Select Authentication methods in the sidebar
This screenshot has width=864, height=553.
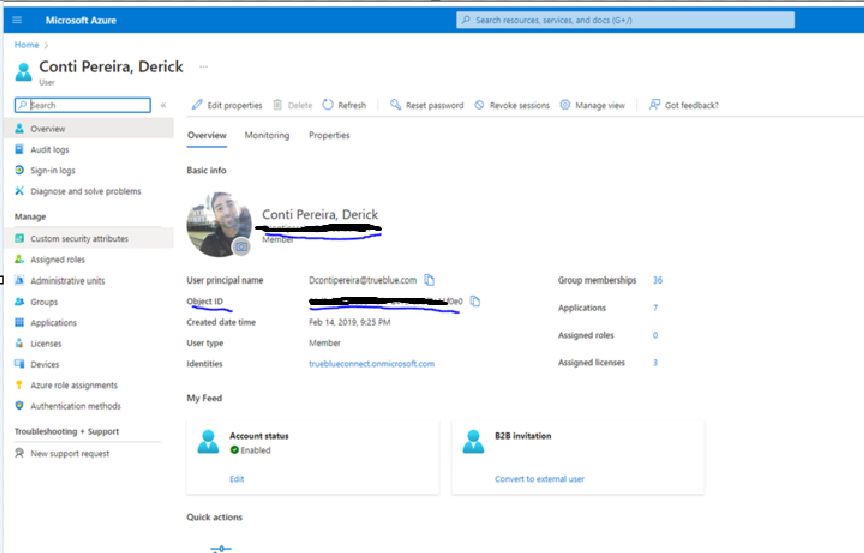75,406
